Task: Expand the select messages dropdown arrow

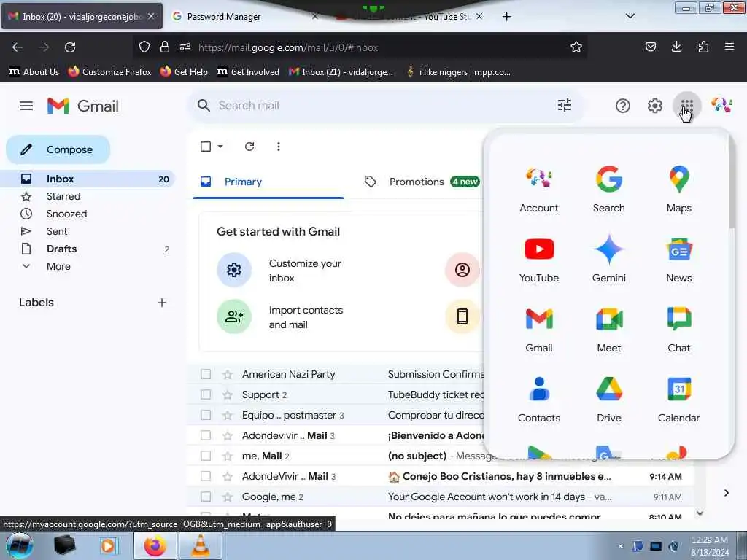Action: click(220, 146)
